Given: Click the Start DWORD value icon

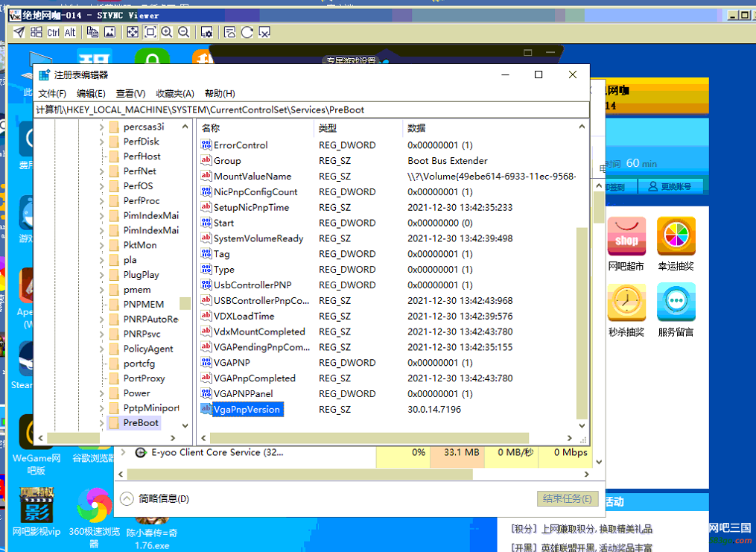Looking at the screenshot, I should click(x=206, y=222).
